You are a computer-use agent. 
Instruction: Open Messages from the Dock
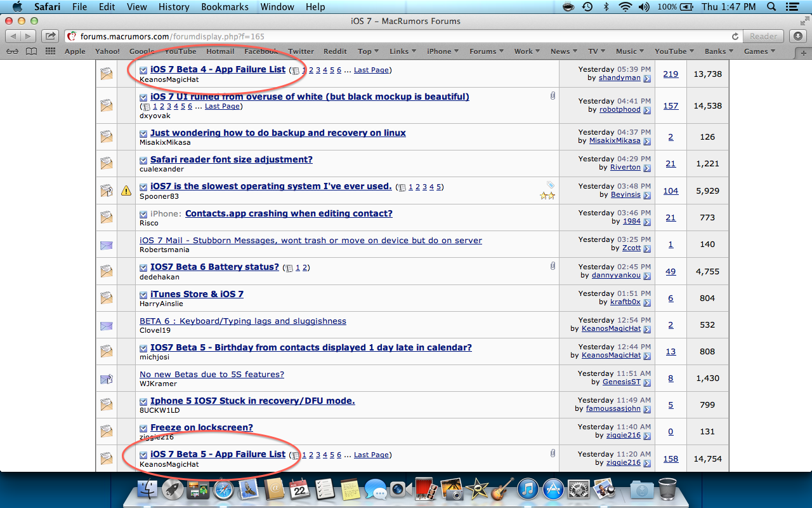[376, 489]
